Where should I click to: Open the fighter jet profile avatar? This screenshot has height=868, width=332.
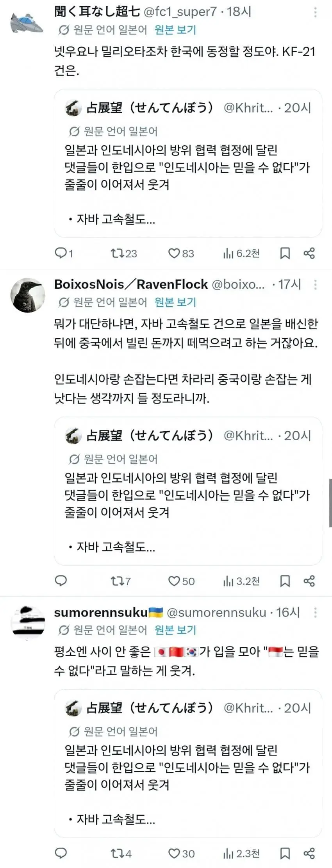pos(27,23)
